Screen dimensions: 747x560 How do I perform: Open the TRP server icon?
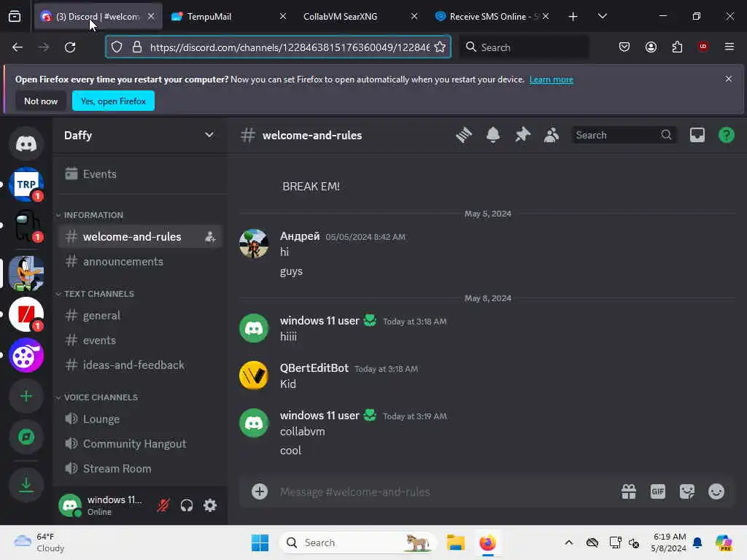26,184
